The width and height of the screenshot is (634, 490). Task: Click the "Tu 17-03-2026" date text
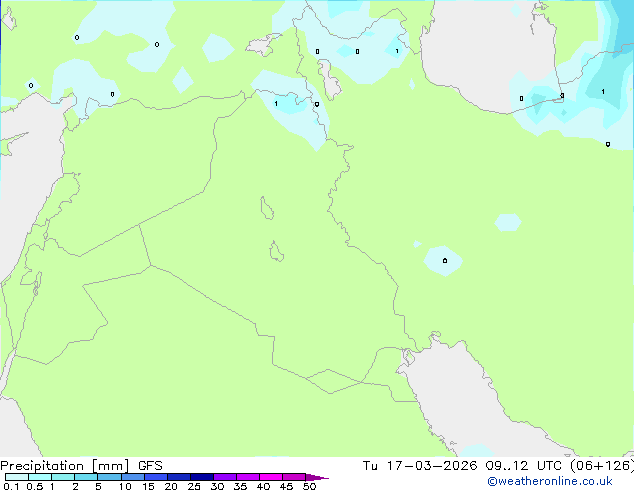[x=420, y=466]
